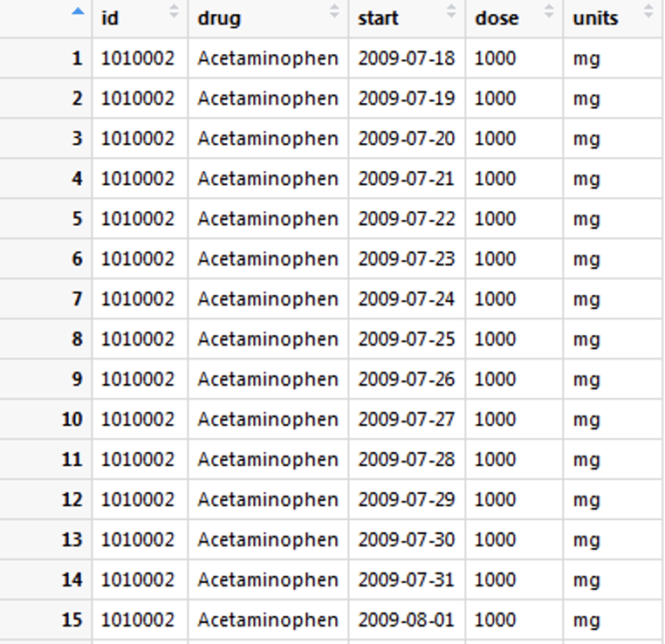Select row number 15
Image resolution: width=665 pixels, height=644 pixels.
click(72, 620)
